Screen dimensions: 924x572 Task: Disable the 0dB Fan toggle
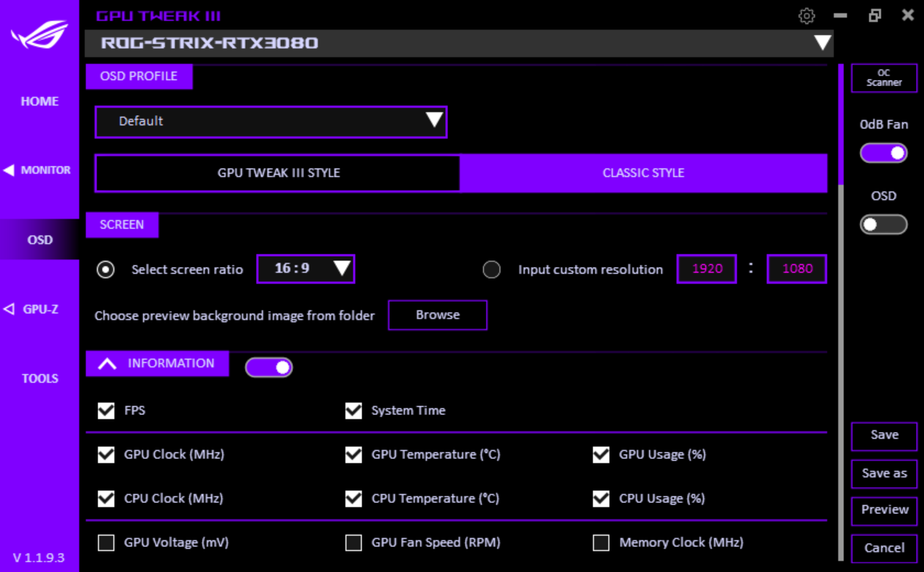[884, 153]
